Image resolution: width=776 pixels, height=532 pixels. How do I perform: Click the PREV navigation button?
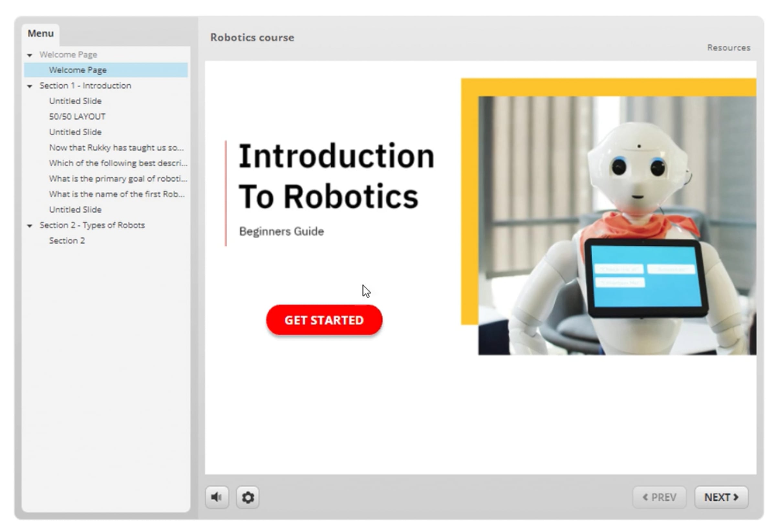[660, 497]
